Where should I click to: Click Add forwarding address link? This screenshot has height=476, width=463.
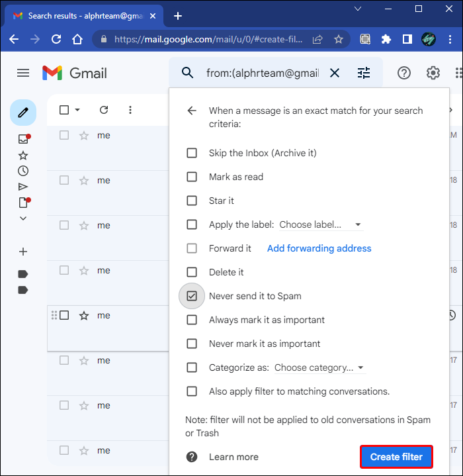pos(319,248)
